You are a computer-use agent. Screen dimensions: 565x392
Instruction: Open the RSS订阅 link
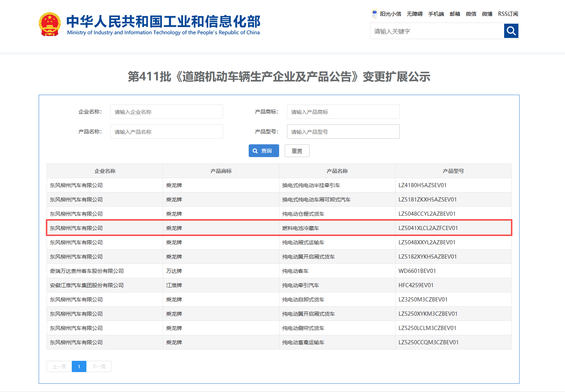coord(508,14)
